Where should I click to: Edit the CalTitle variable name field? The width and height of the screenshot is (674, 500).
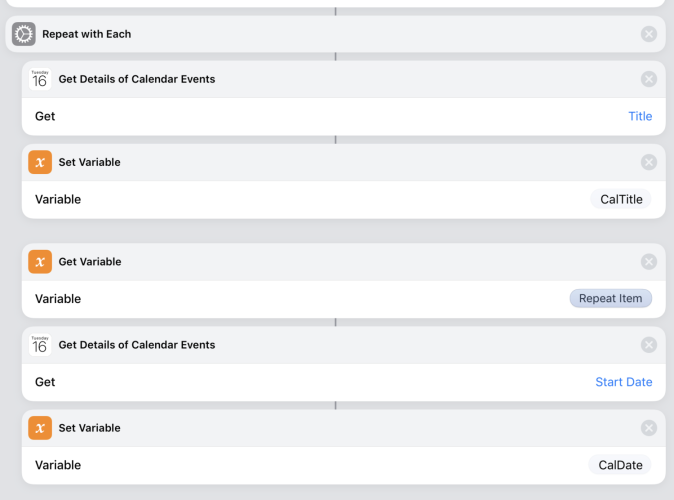pyautogui.click(x=620, y=199)
